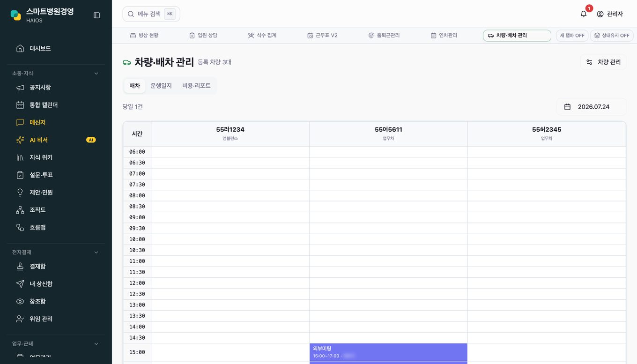Switch to the 출퇴근관리 tab

point(384,36)
